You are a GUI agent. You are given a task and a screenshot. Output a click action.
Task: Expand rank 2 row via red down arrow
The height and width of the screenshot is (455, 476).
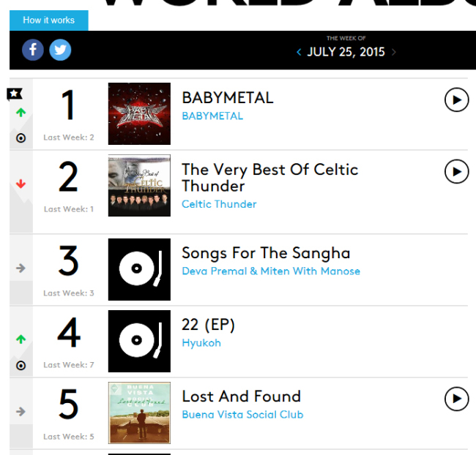(x=21, y=184)
